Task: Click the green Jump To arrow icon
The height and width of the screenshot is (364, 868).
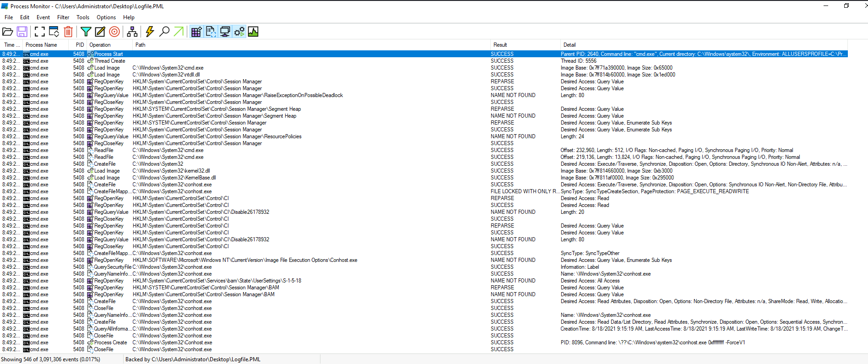Action: (179, 32)
